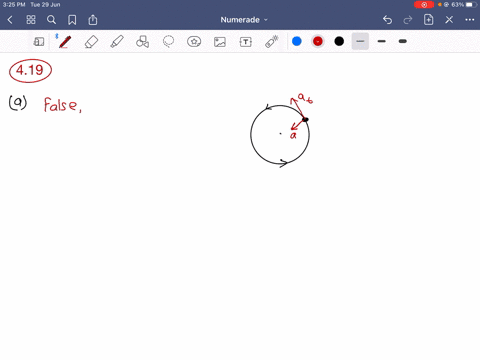Choose the thinnest stroke width

pyautogui.click(x=360, y=41)
